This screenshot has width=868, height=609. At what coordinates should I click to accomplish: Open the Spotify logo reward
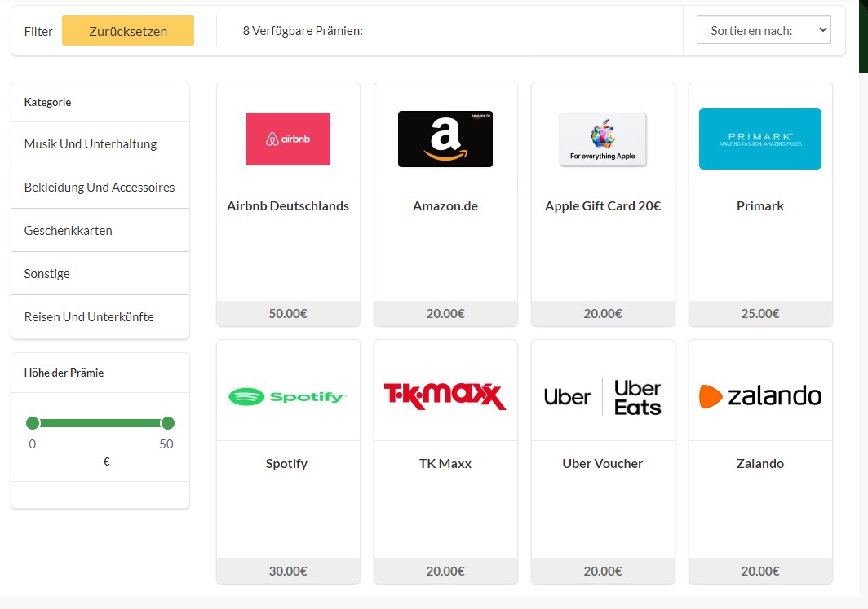(x=288, y=397)
